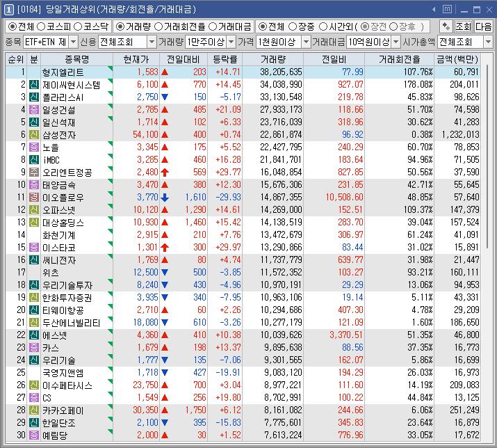The height and width of the screenshot is (448, 497).
Task: Click the 한일단조 stock name
Action: click(59, 423)
